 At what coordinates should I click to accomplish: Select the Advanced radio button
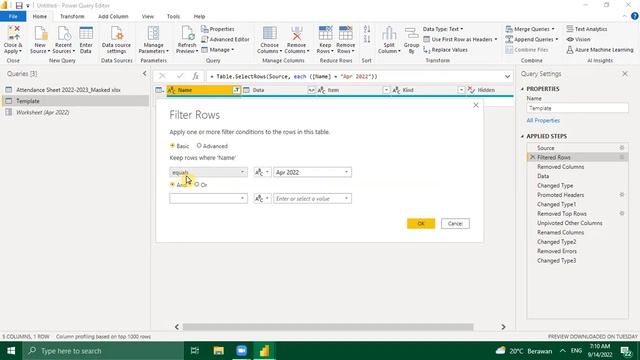[199, 146]
